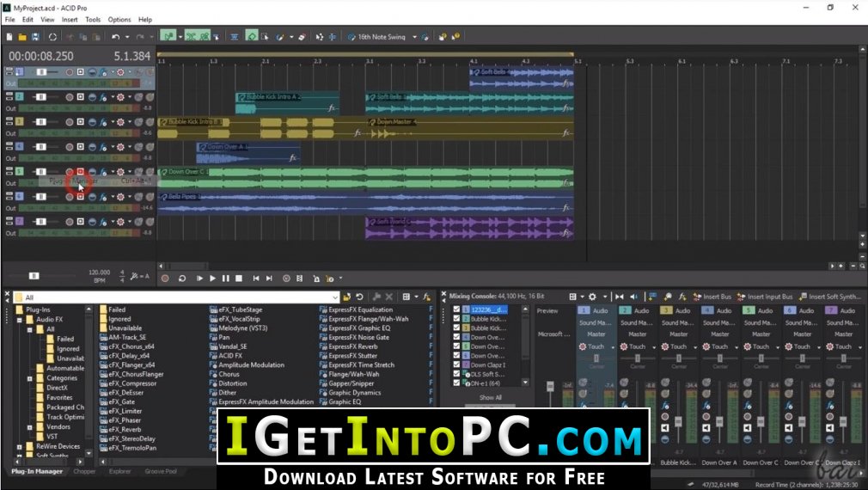This screenshot has width=868, height=490.
Task: Go to end of project button
Action: (269, 279)
